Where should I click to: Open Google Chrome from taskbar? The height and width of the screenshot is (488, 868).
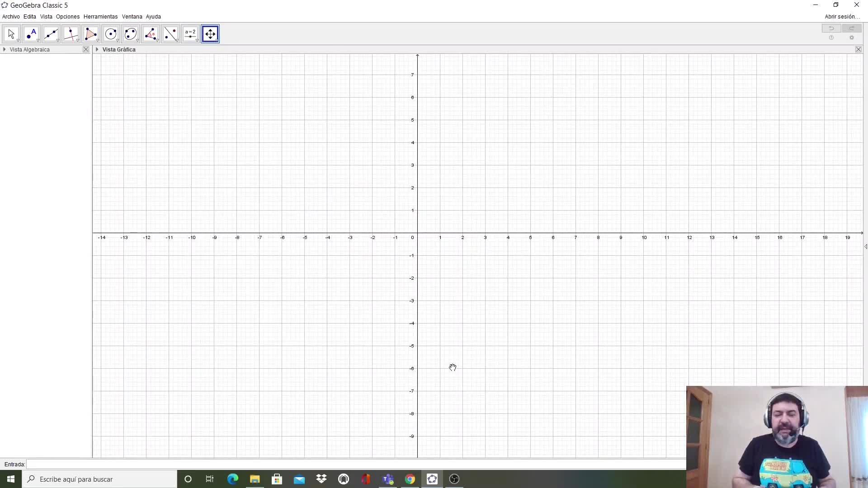(x=410, y=479)
